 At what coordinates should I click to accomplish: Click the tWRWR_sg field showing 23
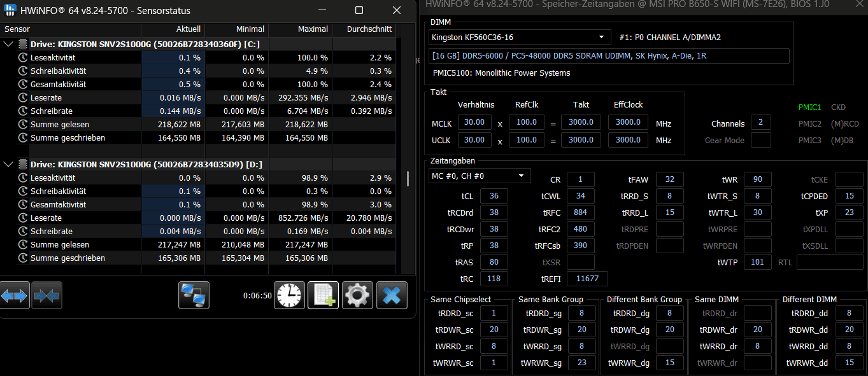click(x=581, y=363)
